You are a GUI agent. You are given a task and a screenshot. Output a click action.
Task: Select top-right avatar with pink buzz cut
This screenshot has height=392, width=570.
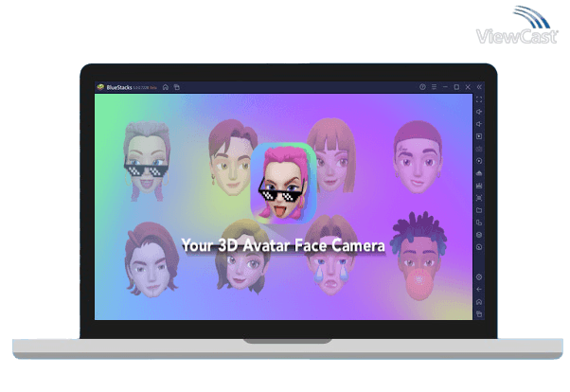419,157
